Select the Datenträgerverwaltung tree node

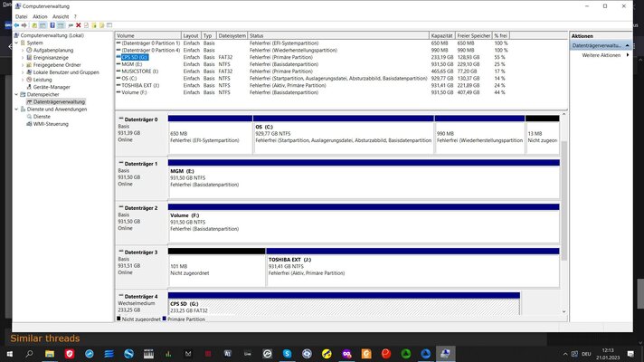[x=59, y=102]
